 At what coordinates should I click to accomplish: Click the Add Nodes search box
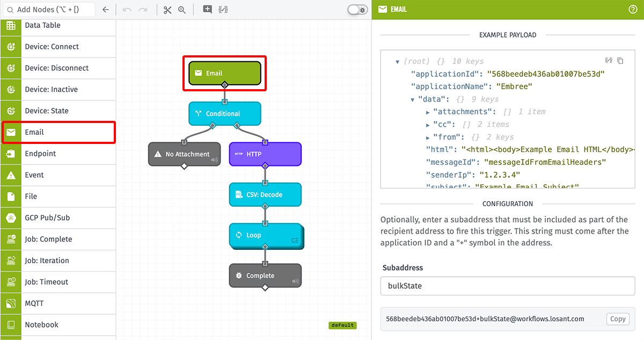pos(48,10)
